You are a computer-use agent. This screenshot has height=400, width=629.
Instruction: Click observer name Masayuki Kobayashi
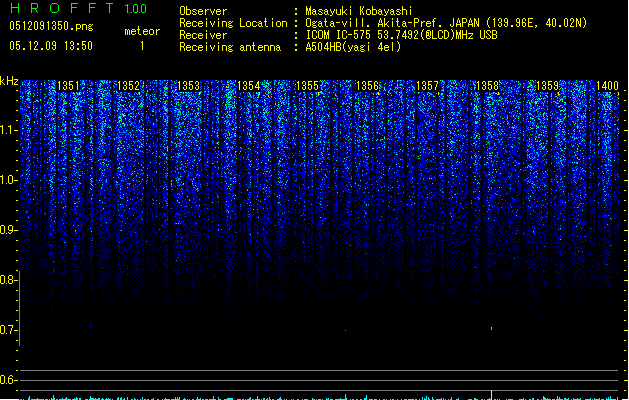(359, 11)
